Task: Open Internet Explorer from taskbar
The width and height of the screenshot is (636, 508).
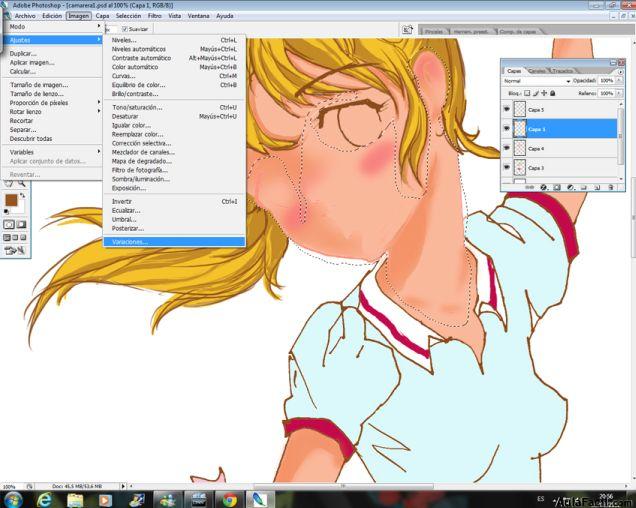Action: 44,500
